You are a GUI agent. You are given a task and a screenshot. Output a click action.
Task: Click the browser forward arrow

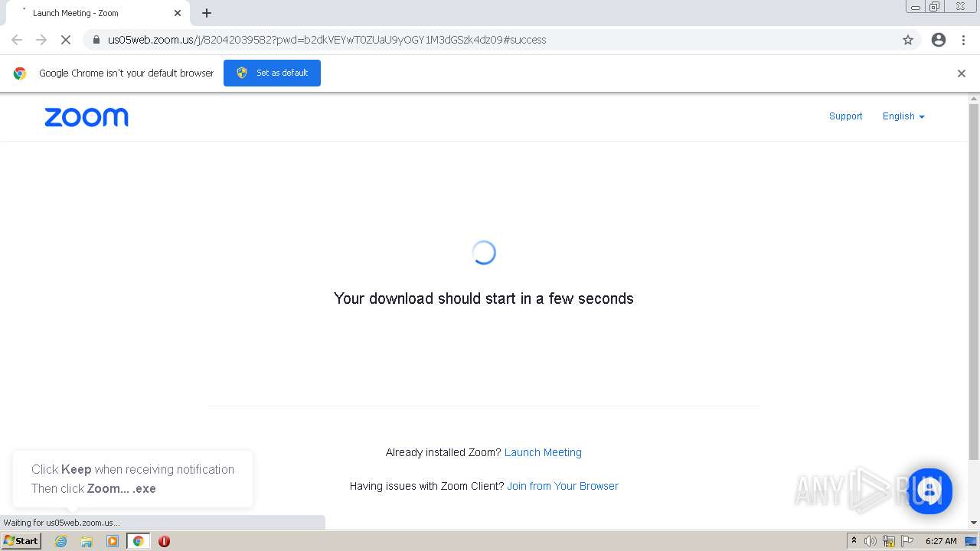point(41,40)
